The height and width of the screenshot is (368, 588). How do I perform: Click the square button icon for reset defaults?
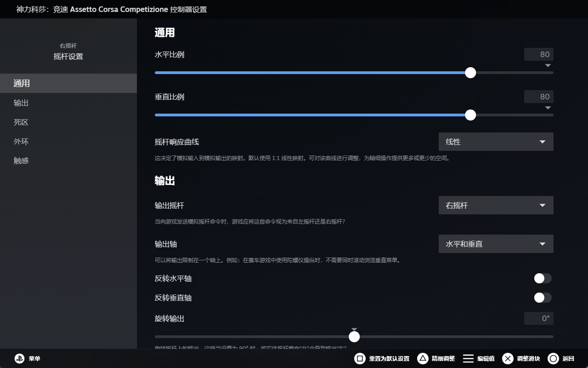point(360,358)
